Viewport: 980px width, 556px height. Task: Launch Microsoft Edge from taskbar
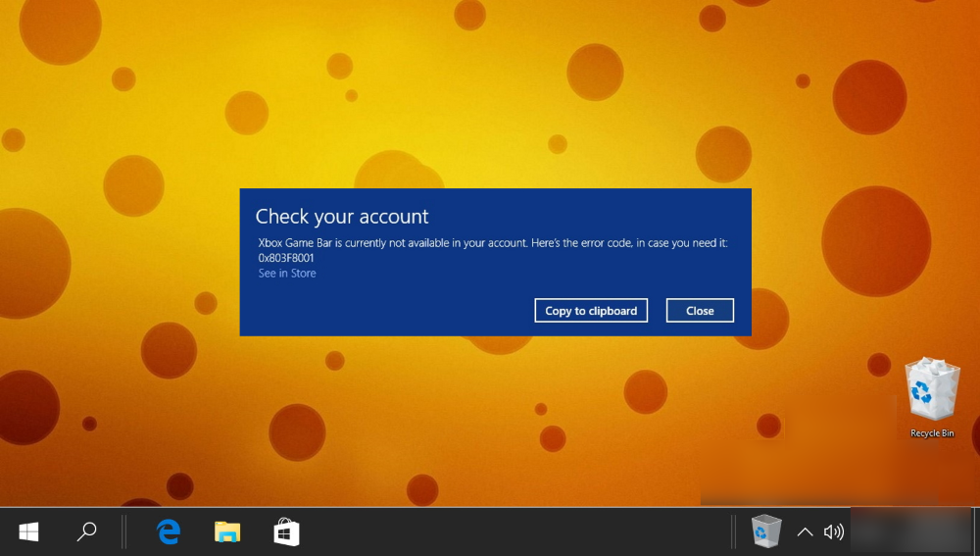(169, 531)
